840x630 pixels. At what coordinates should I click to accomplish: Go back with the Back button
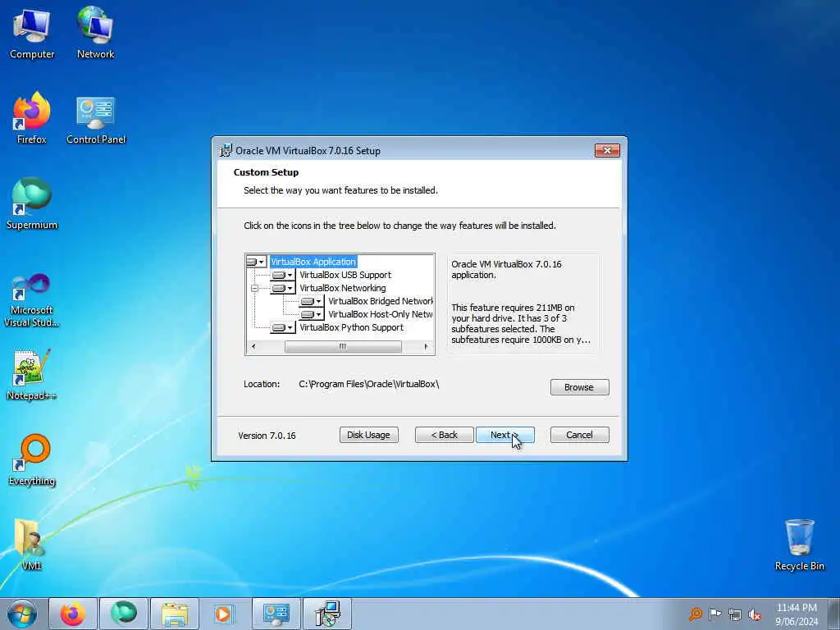444,435
